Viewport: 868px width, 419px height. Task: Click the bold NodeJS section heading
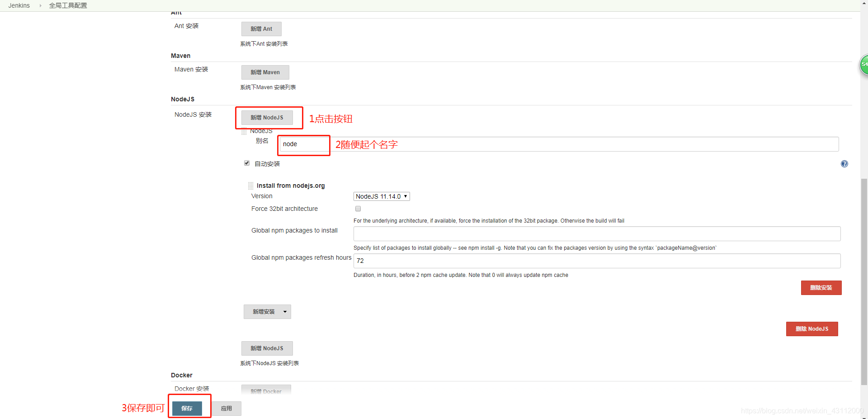tap(183, 99)
